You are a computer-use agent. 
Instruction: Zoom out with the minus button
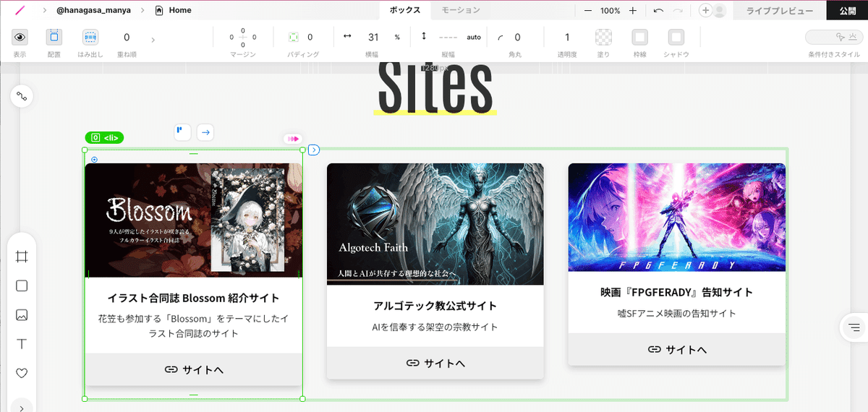click(x=587, y=11)
